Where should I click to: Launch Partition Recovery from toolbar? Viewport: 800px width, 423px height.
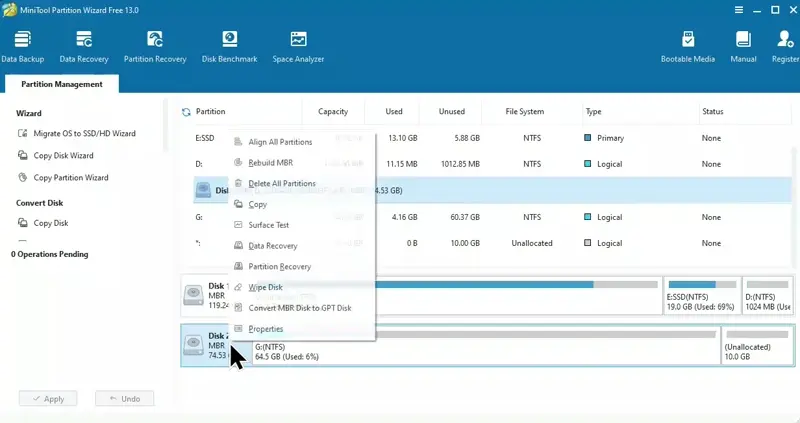(x=155, y=46)
